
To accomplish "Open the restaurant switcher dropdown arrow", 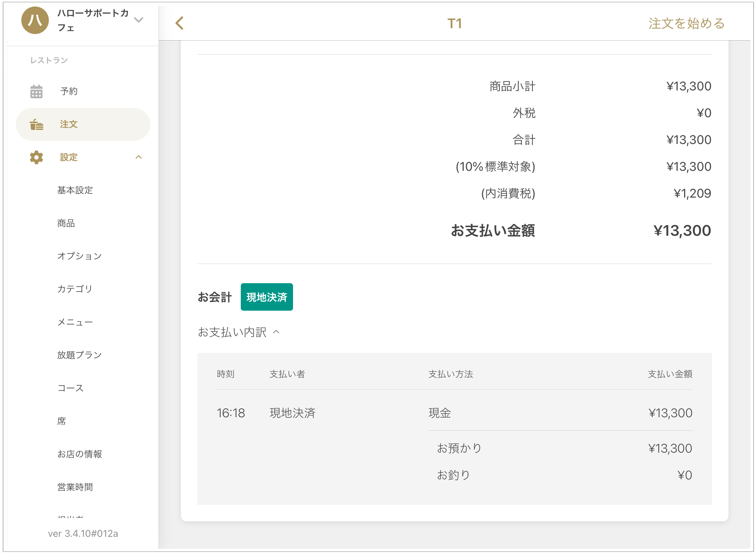I will [x=139, y=20].
